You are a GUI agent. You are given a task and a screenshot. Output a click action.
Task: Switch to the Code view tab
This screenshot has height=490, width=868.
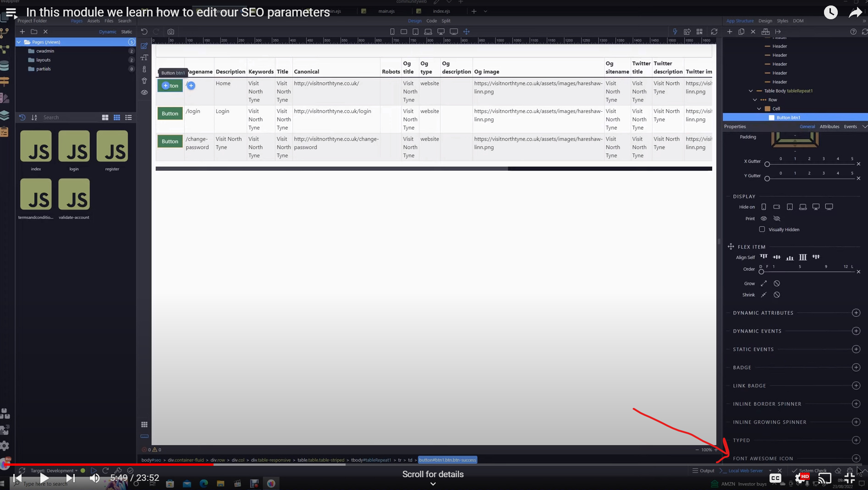coord(431,21)
